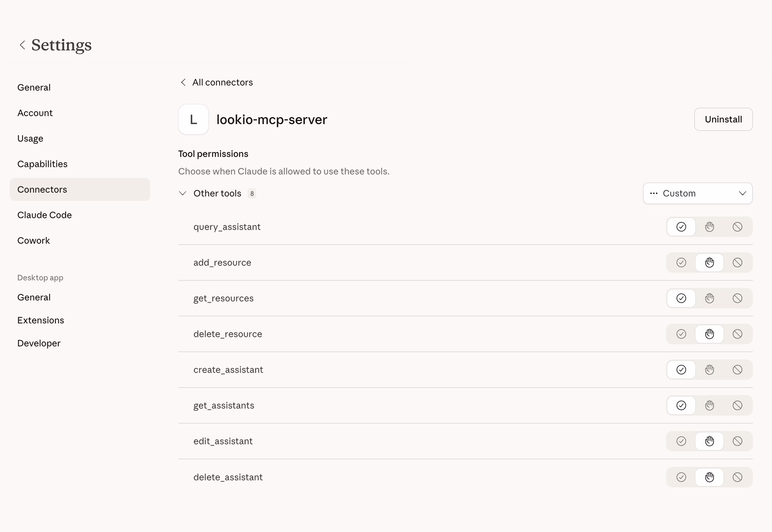Go back using the Settings chevron

22,45
